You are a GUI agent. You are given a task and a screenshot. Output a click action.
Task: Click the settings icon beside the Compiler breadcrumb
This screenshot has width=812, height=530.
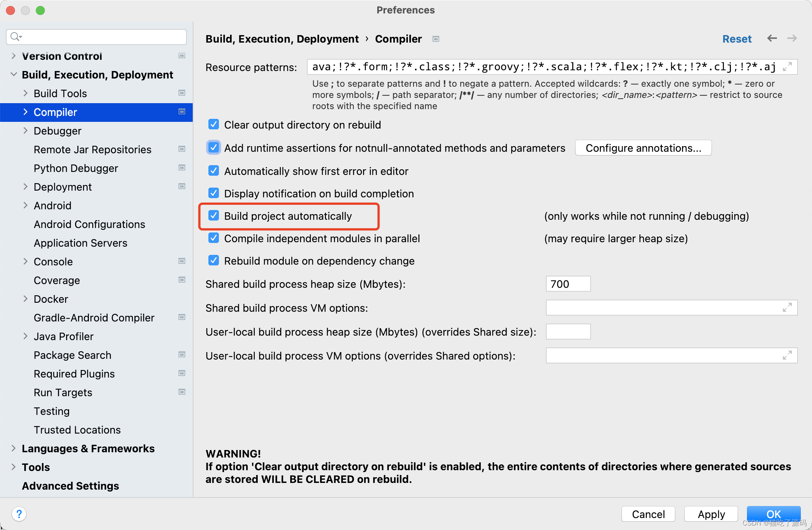(x=436, y=39)
